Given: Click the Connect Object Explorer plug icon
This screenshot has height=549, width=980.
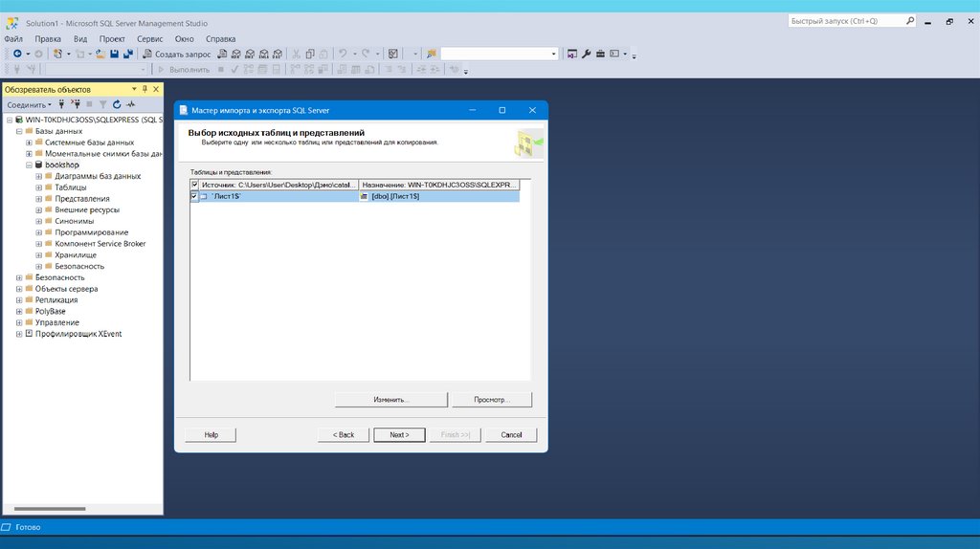Looking at the screenshot, I should coord(61,104).
